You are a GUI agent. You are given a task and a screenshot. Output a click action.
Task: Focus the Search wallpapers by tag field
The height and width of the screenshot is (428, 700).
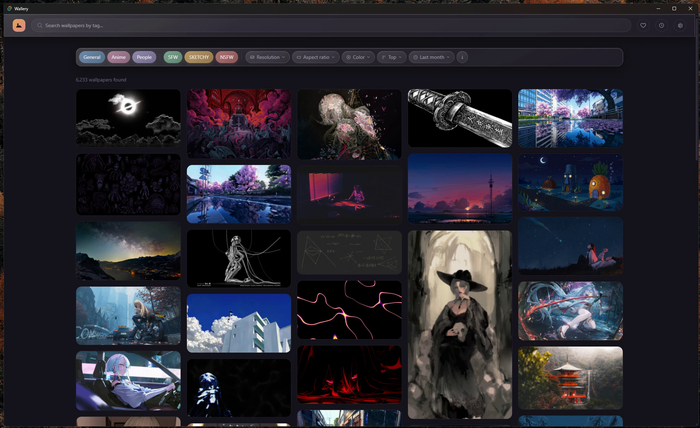331,25
